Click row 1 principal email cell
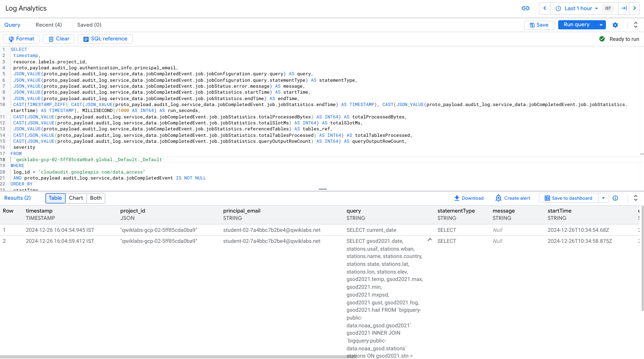The image size is (644, 359). coord(272,230)
